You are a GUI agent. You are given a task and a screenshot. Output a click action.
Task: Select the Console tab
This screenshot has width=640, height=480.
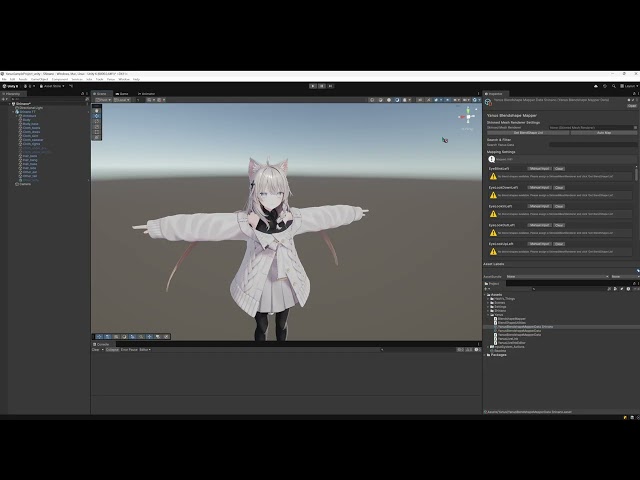coord(101,344)
